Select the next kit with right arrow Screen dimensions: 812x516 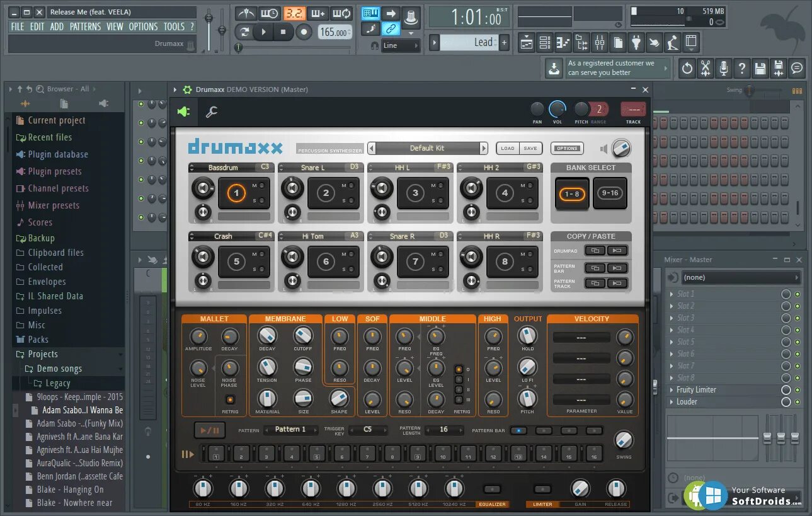click(484, 148)
